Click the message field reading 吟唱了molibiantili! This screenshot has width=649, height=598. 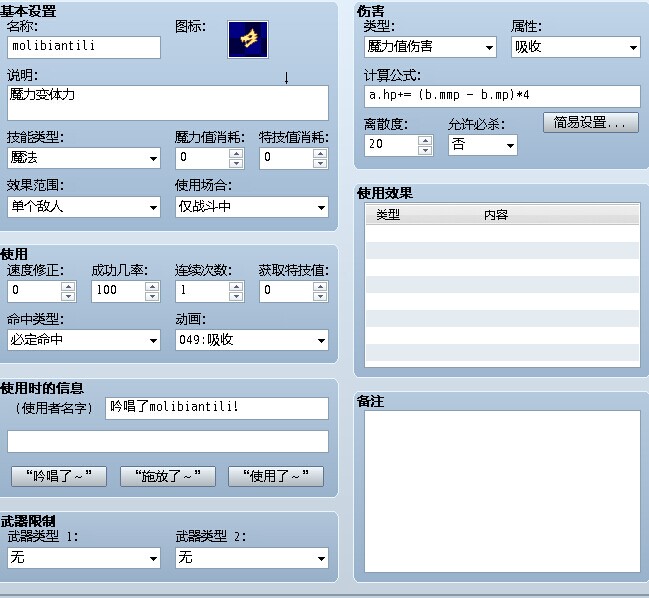(217, 408)
